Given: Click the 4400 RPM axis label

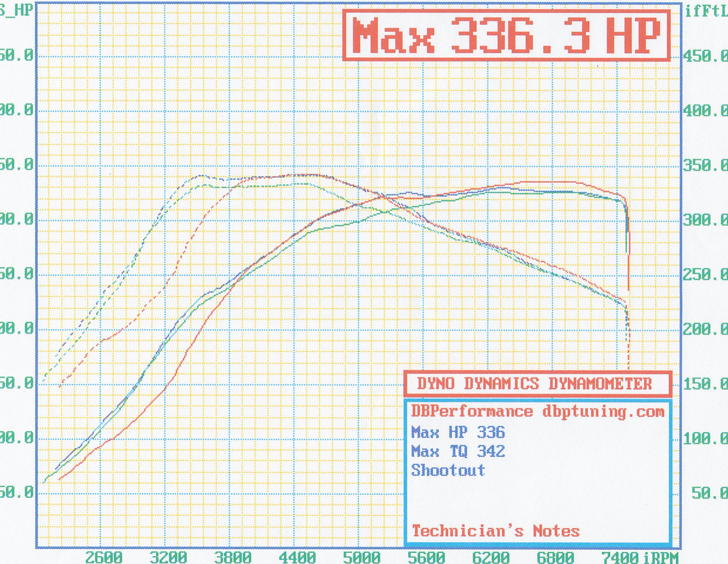Looking at the screenshot, I should pos(297,557).
